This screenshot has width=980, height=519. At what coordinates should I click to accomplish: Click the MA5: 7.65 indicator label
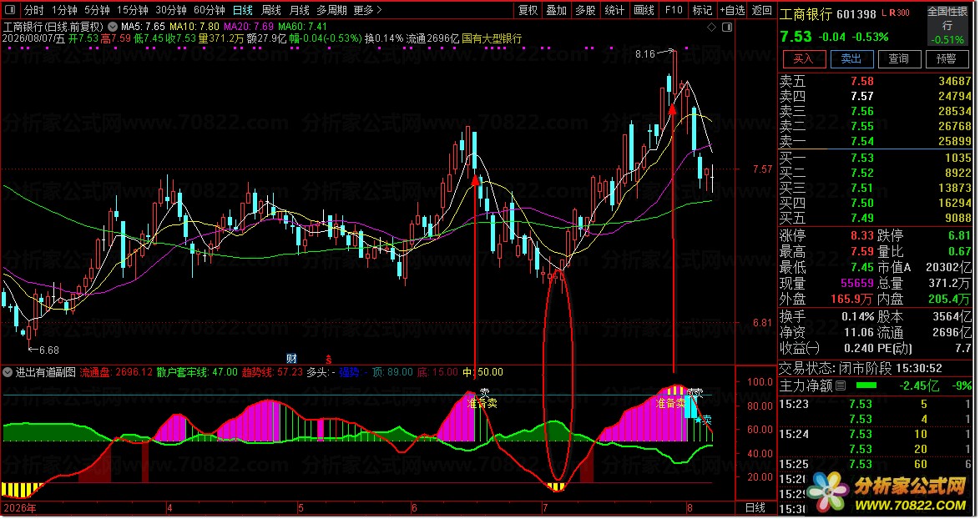[x=143, y=27]
